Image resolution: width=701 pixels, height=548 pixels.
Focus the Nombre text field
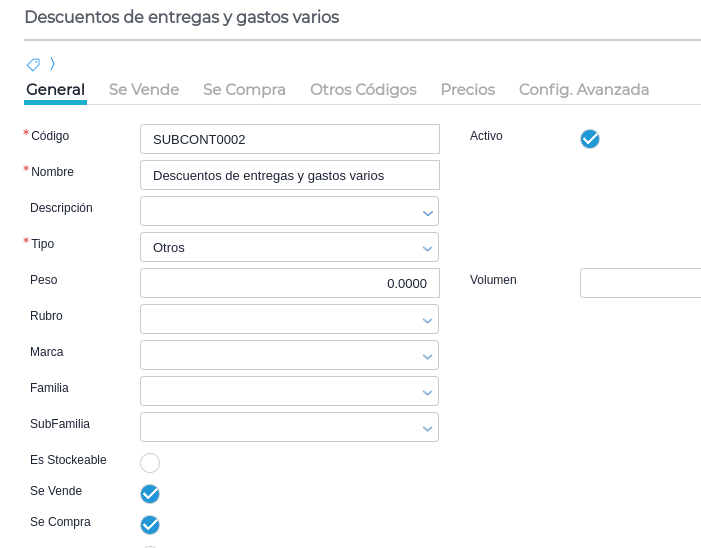pyautogui.click(x=290, y=175)
